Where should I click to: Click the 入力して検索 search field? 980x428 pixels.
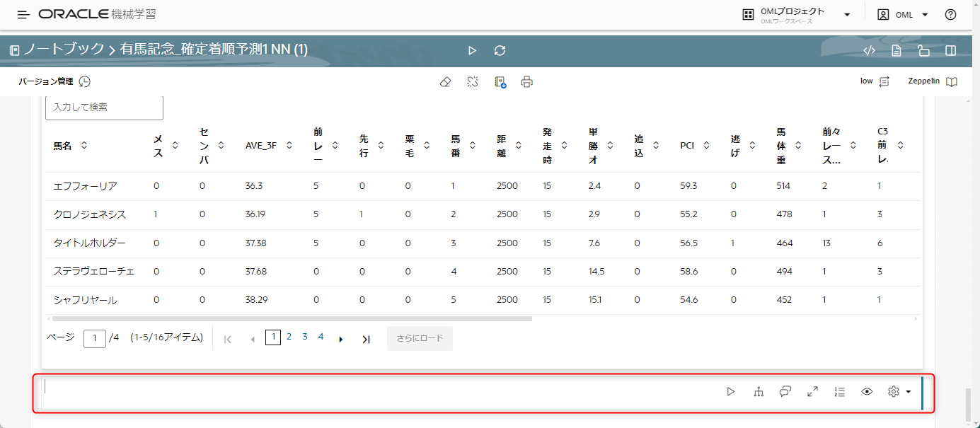104,107
